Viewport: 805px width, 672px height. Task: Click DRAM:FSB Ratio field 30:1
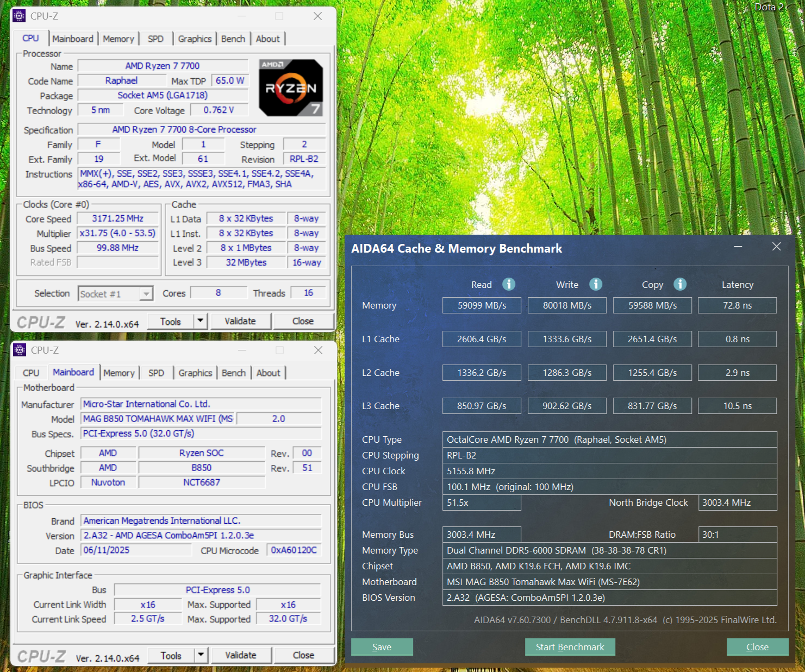738,535
